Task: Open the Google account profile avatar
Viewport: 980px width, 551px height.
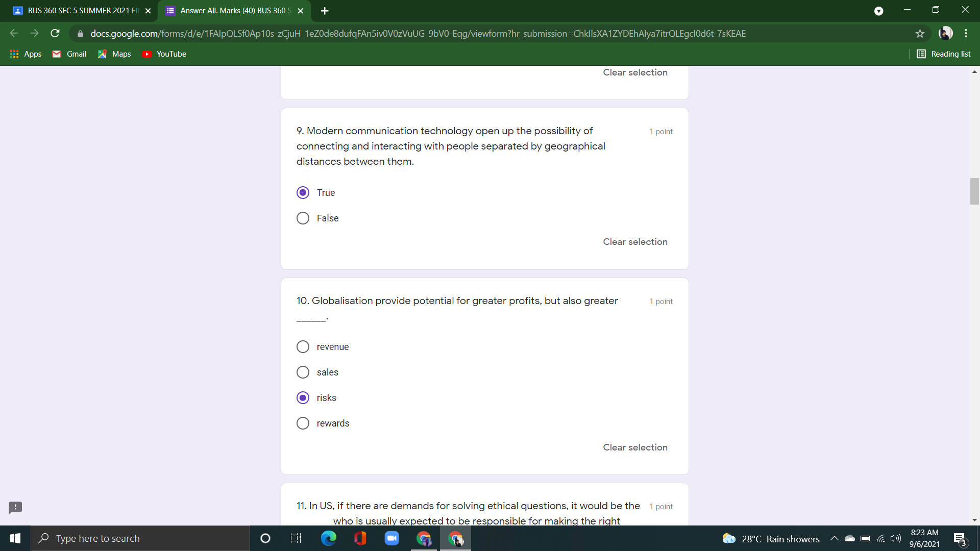Action: tap(946, 33)
